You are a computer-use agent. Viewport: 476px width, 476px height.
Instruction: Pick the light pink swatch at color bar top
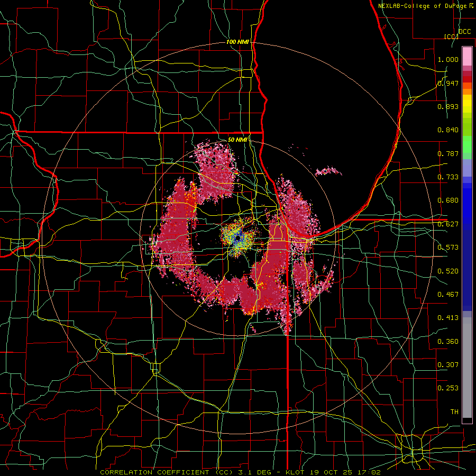pos(467,56)
